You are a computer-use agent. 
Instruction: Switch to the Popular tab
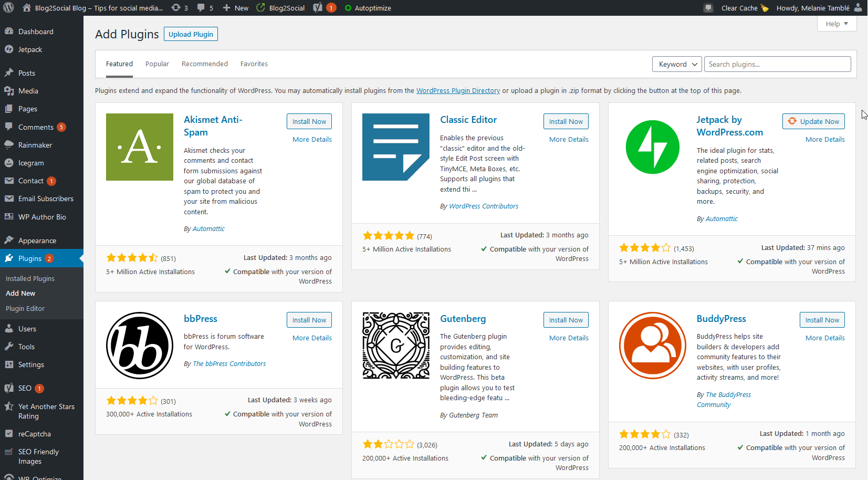click(157, 64)
